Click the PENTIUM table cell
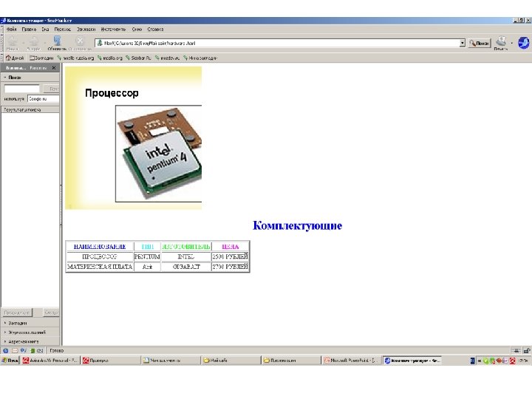 (x=147, y=256)
